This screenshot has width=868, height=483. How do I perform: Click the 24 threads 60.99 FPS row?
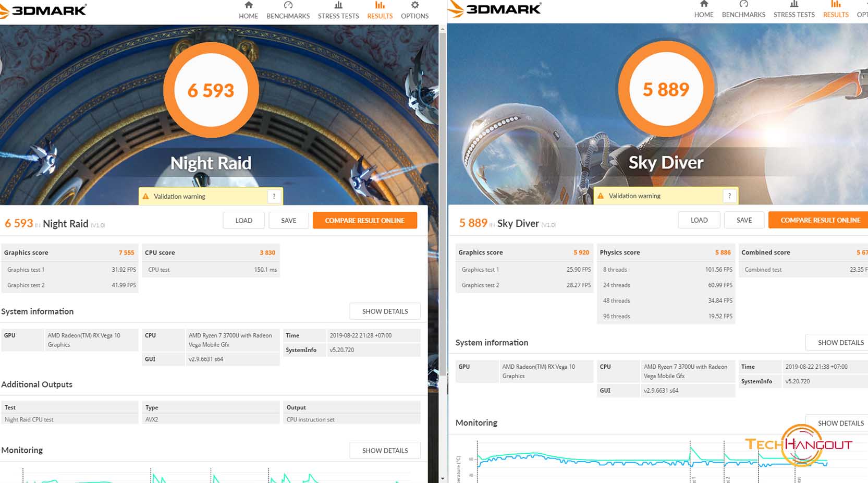tap(666, 285)
